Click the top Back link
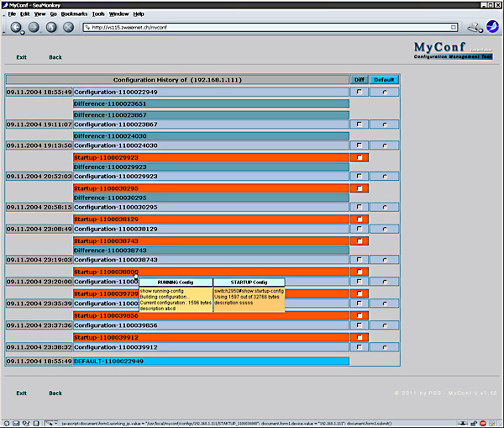 point(55,57)
